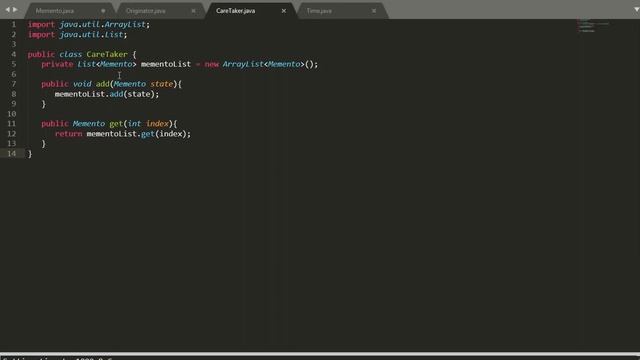Close the CareTaker.java tab

click(x=284, y=11)
